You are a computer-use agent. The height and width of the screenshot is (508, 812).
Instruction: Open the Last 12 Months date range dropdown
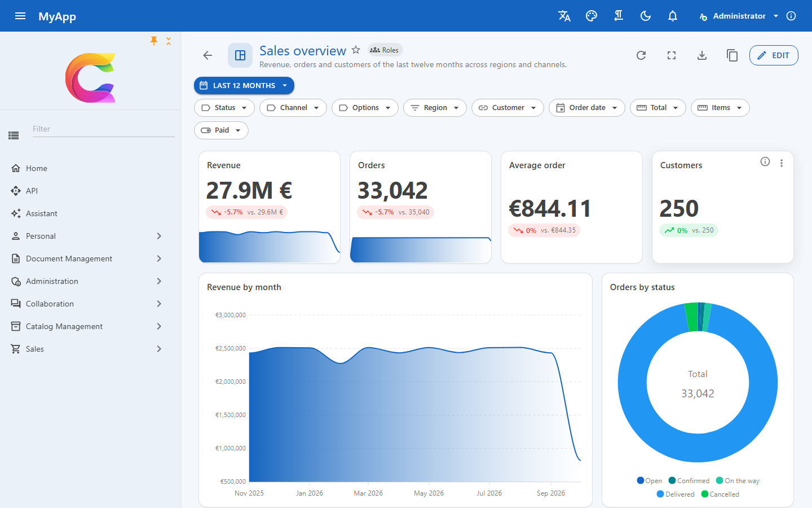click(244, 86)
